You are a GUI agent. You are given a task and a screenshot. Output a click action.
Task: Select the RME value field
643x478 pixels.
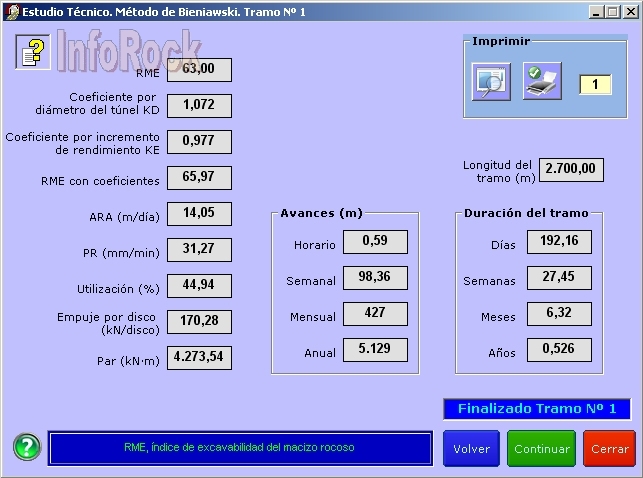click(199, 69)
